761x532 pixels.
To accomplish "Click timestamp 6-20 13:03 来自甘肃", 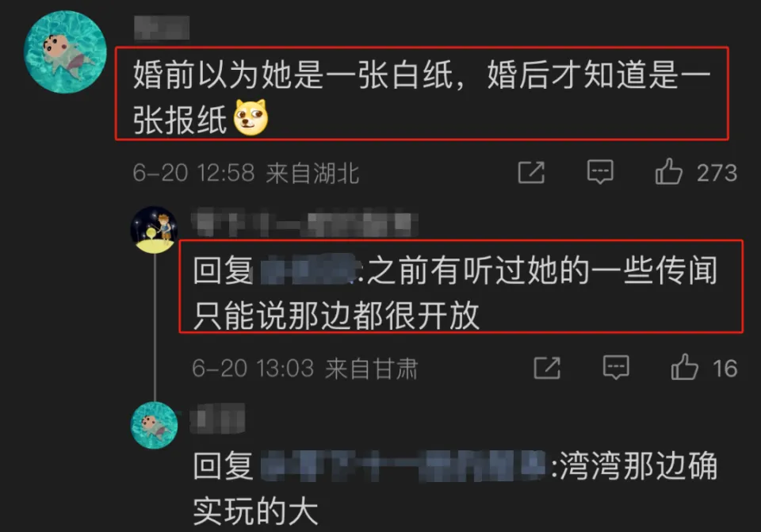I will click(x=304, y=369).
